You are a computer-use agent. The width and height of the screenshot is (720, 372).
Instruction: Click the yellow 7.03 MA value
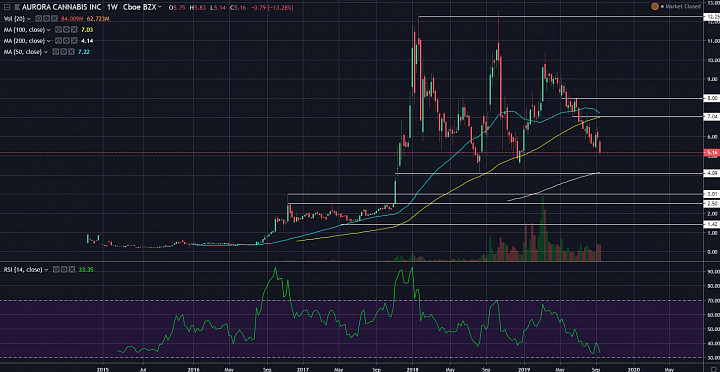[x=87, y=30]
